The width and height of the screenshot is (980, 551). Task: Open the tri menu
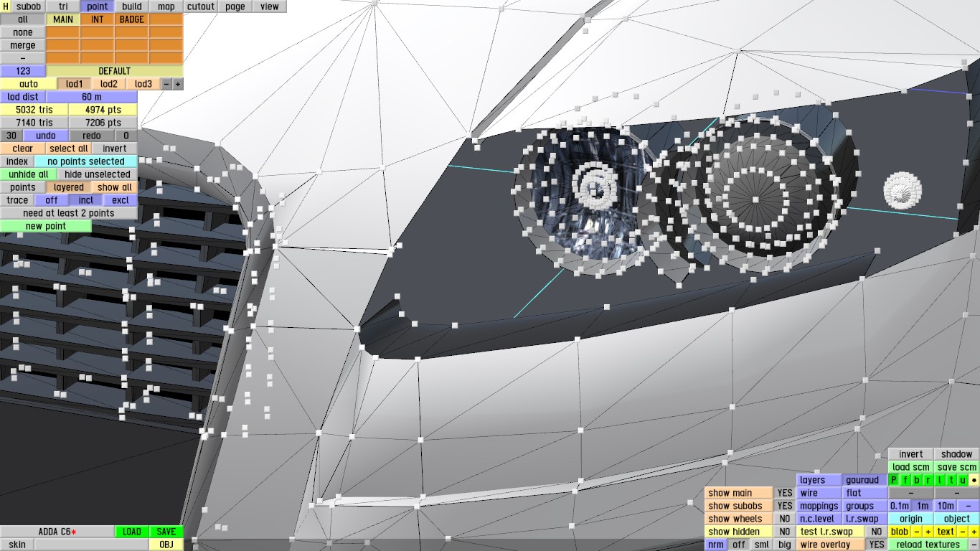[63, 6]
